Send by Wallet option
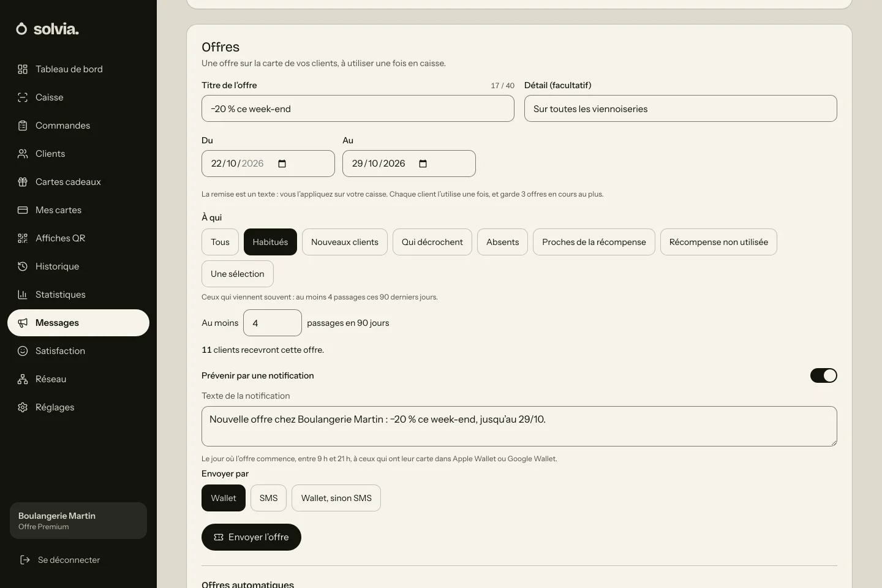Screen dimensions: 882x588 pyautogui.click(x=224, y=498)
